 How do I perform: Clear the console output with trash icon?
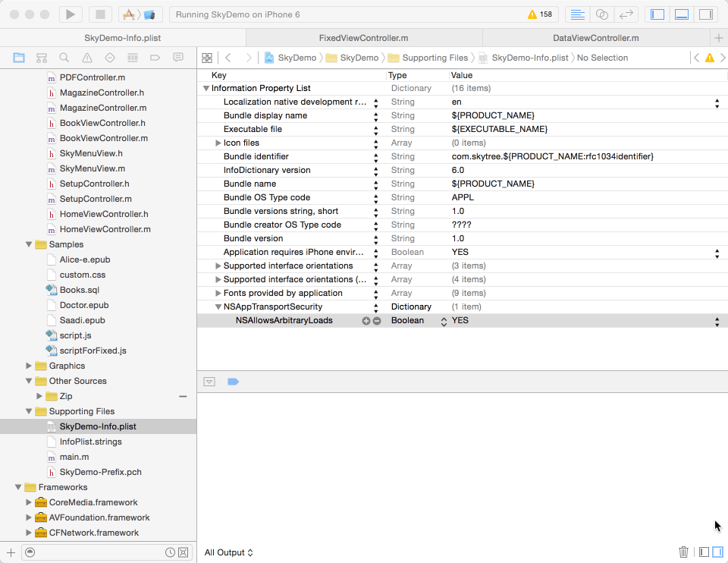(x=683, y=552)
